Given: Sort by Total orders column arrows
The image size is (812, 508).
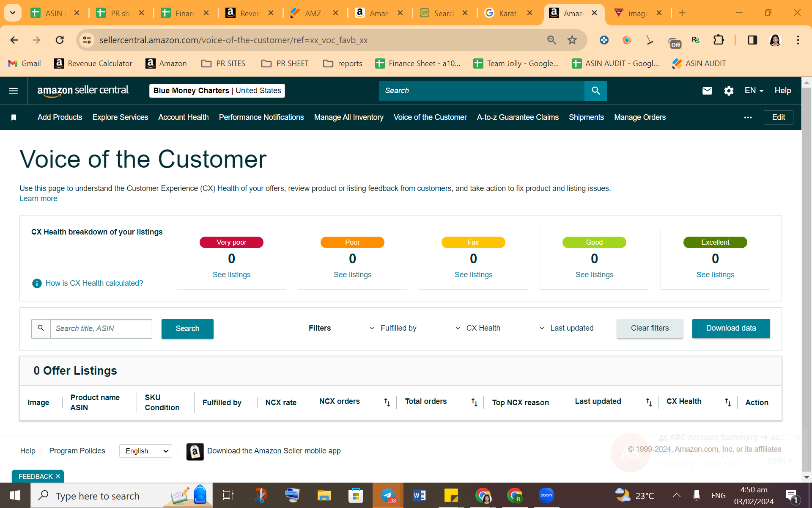Looking at the screenshot, I should pyautogui.click(x=474, y=402).
